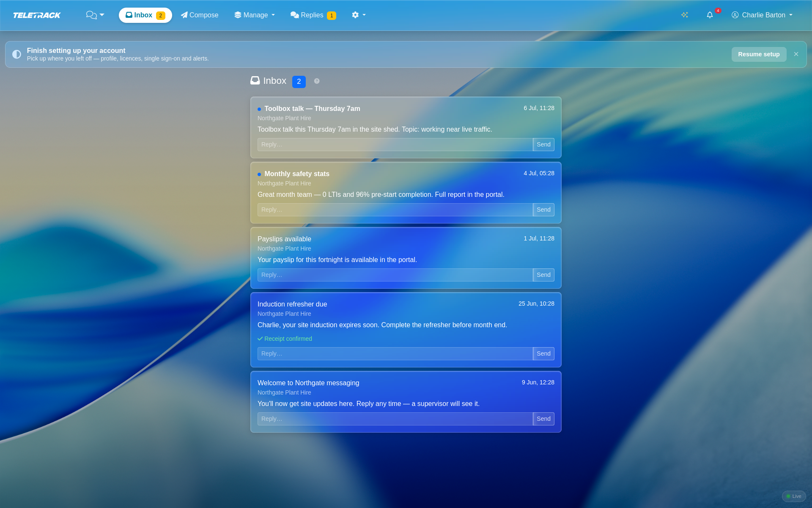Dismiss the account setup banner
This screenshot has width=812, height=508.
point(796,54)
